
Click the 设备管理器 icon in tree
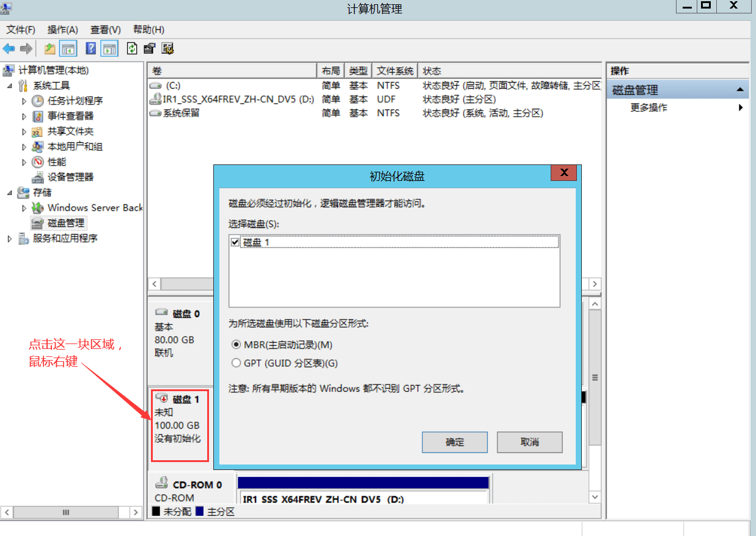tap(38, 177)
